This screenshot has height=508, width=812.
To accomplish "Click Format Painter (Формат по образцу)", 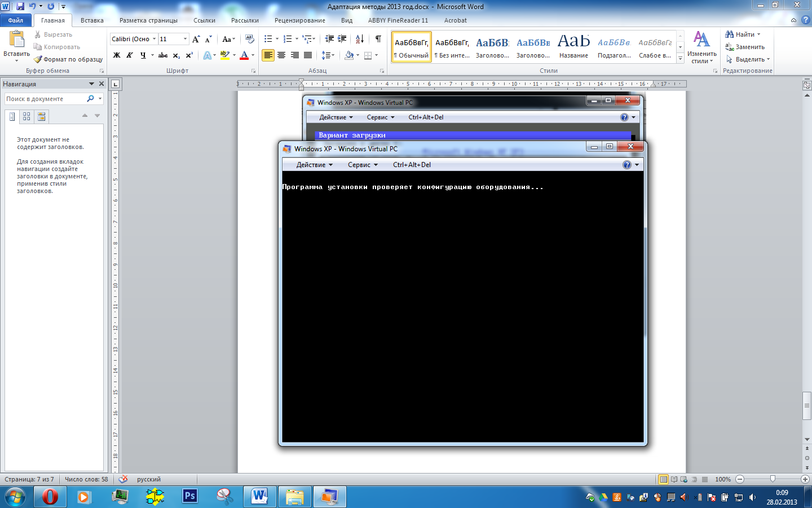I will point(68,59).
